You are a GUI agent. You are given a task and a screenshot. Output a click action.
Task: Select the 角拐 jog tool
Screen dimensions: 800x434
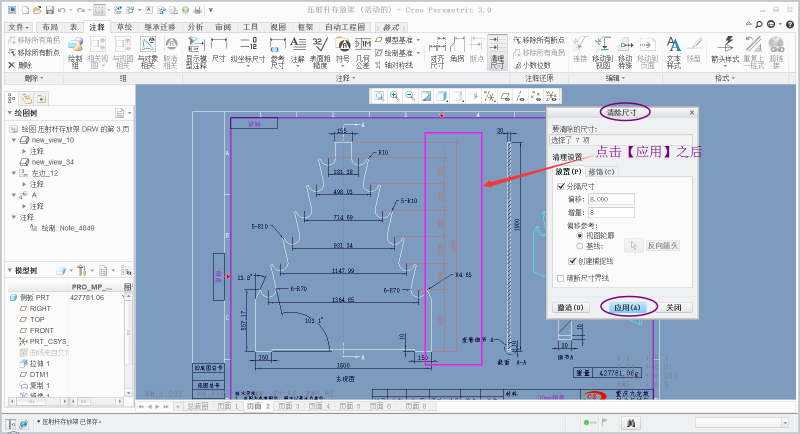tap(457, 51)
